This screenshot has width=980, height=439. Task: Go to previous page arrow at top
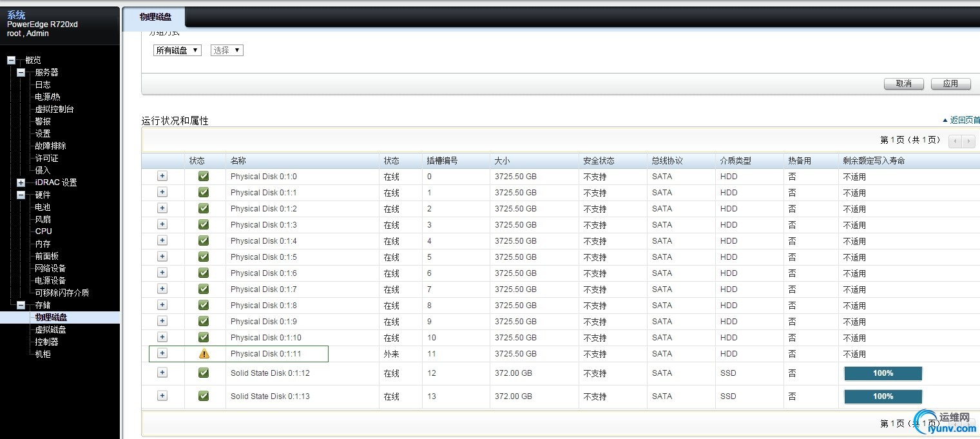click(956, 141)
